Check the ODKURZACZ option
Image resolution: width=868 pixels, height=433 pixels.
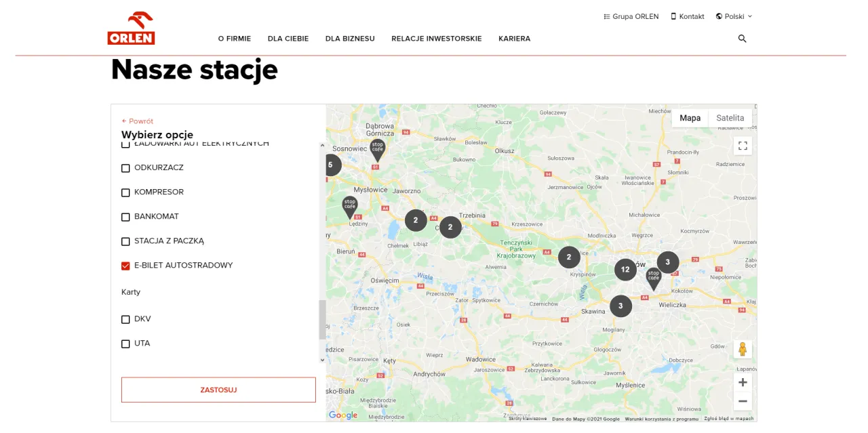(125, 168)
